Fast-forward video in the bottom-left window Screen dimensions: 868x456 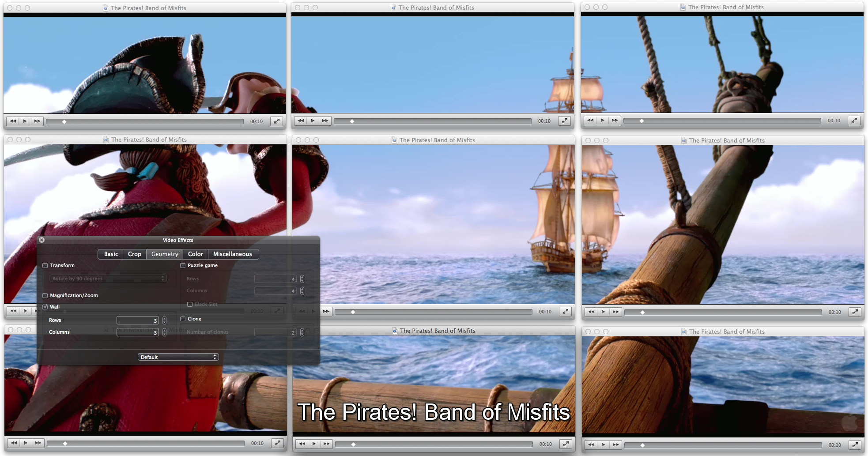(38, 443)
